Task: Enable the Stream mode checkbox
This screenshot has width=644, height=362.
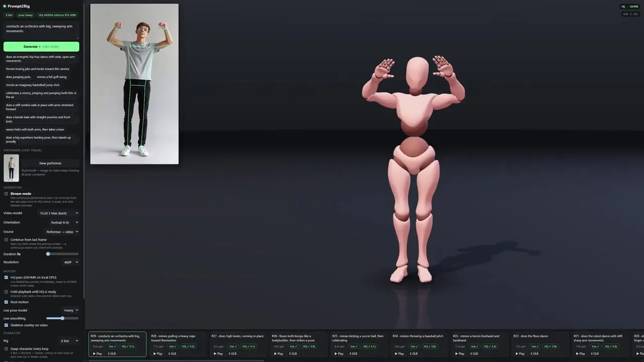Action: click(x=6, y=194)
